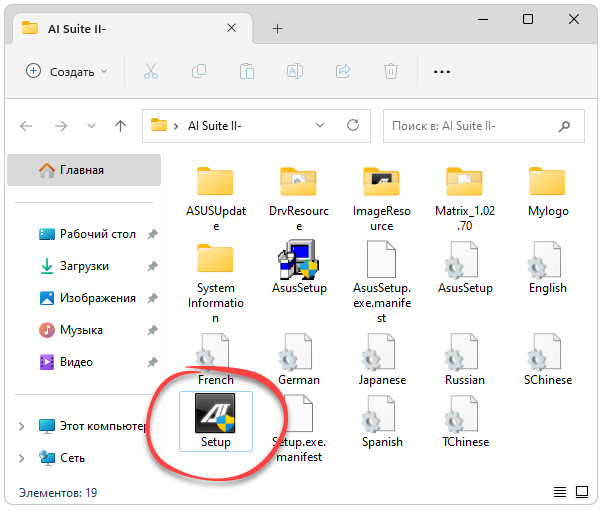Select the Spanish language file
The width and height of the screenshot is (600, 511).
pyautogui.click(x=382, y=421)
